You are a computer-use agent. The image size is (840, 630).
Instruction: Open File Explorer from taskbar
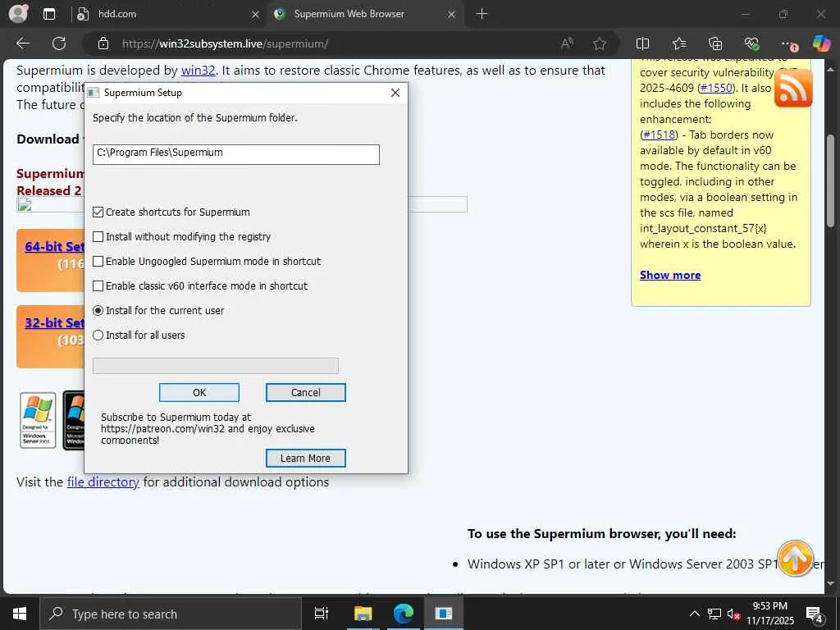pyautogui.click(x=363, y=614)
